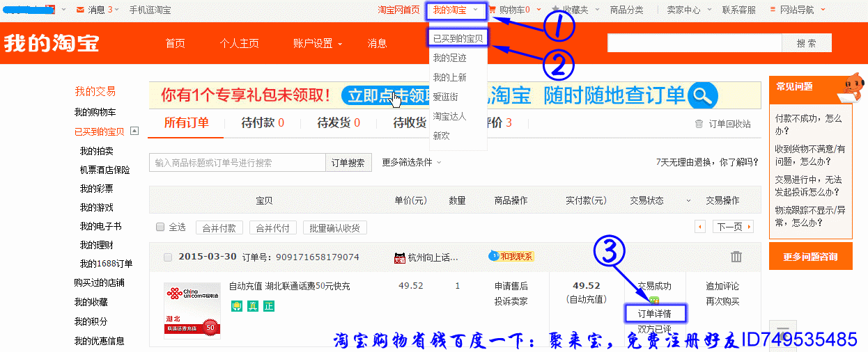Tick the checkbox for order 909171658179074
868x352 pixels.
(x=167, y=257)
